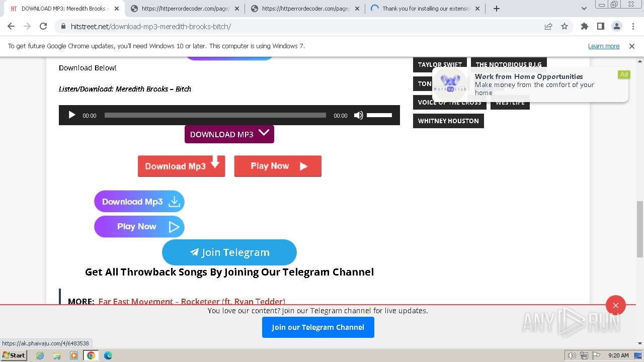Open Chrome three-dot menu

pyautogui.click(x=633, y=27)
